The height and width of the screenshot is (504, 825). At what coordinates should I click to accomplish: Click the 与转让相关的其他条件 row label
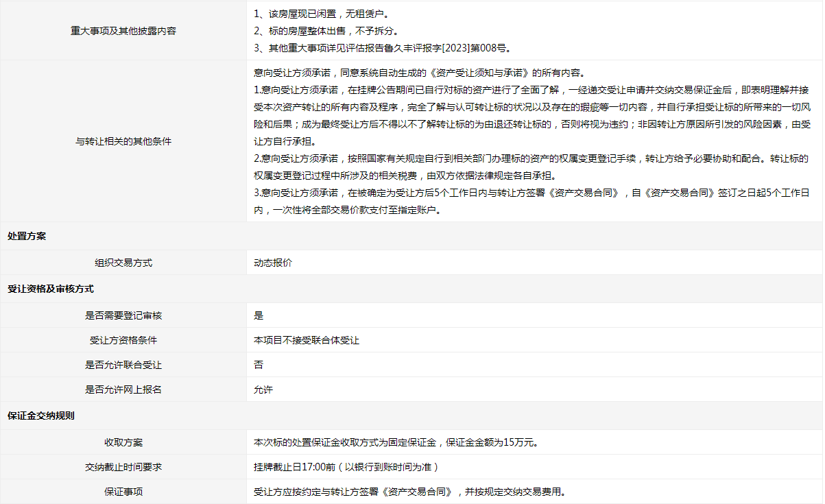[123, 141]
